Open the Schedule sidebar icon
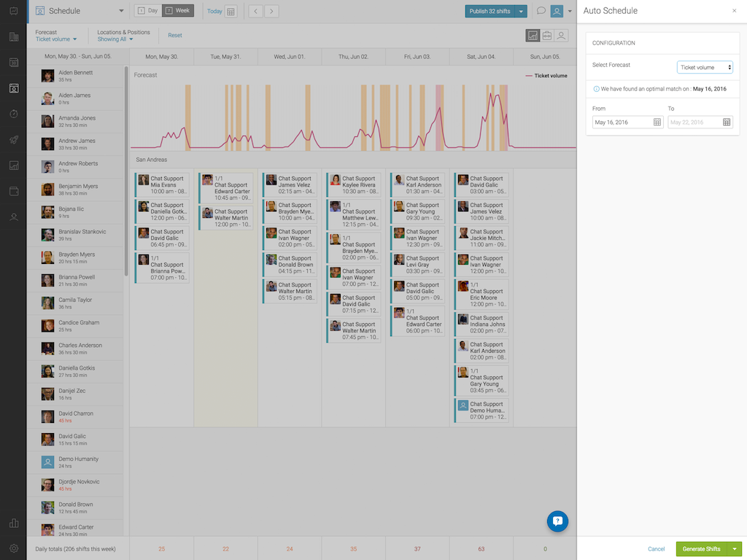Image resolution: width=747 pixels, height=560 pixels. tap(13, 87)
